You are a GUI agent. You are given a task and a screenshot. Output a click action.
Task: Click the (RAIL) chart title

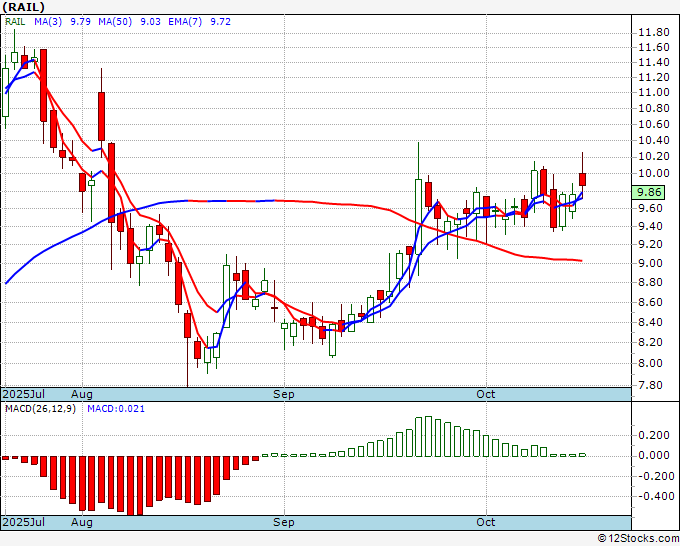[23, 7]
